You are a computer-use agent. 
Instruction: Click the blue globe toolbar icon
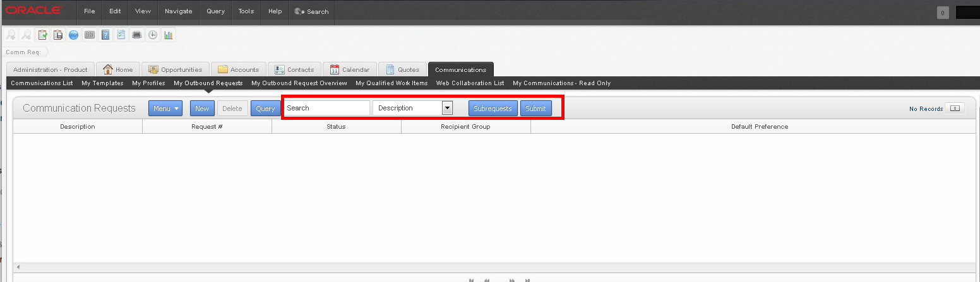(74, 35)
